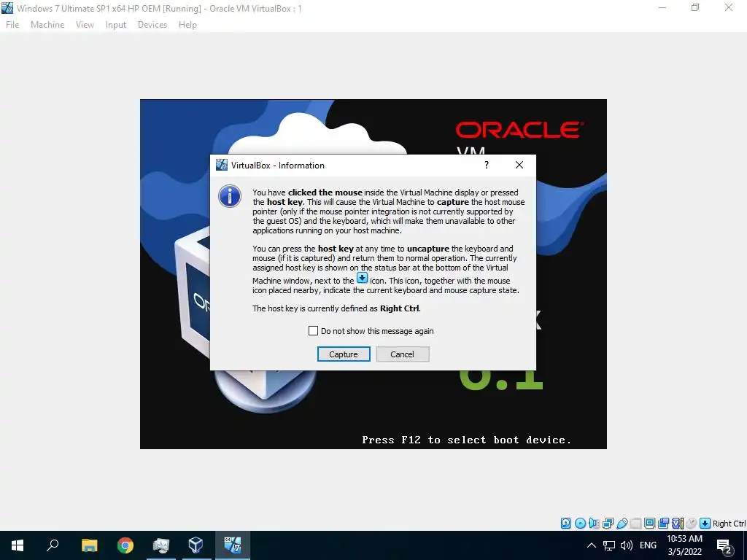This screenshot has width=747, height=560.
Task: Open the taskbar app left of VirtualBox cube
Action: coord(161,545)
